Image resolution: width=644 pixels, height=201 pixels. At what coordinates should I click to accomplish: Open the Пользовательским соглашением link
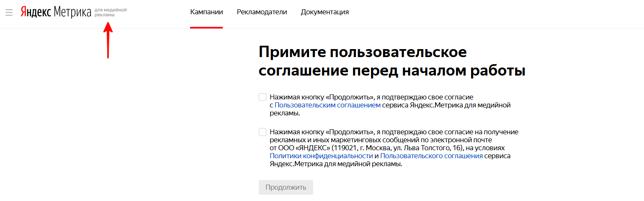coord(327,105)
